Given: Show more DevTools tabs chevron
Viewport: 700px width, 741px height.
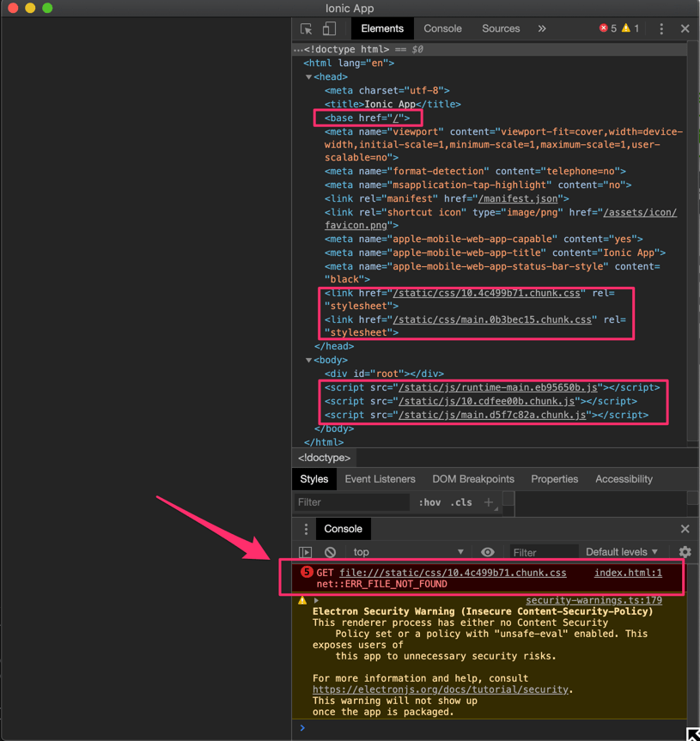Looking at the screenshot, I should click(x=542, y=29).
